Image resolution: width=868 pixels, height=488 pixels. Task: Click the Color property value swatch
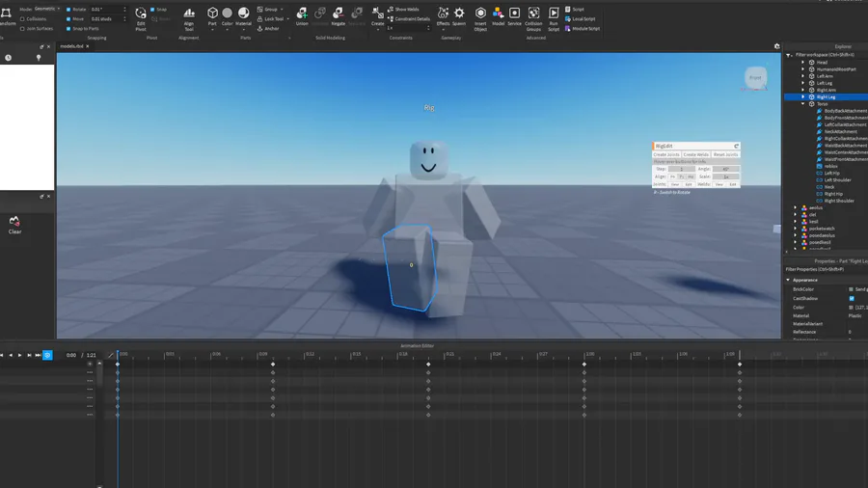pos(851,307)
